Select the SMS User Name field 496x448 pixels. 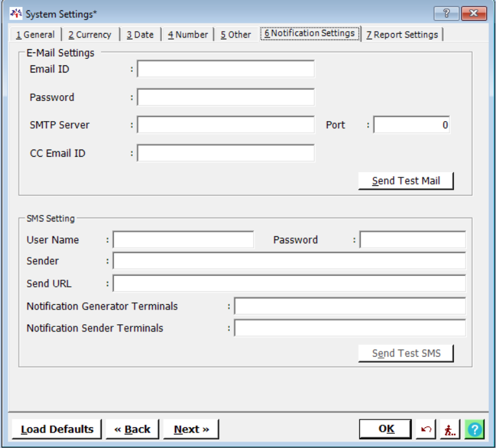point(183,240)
